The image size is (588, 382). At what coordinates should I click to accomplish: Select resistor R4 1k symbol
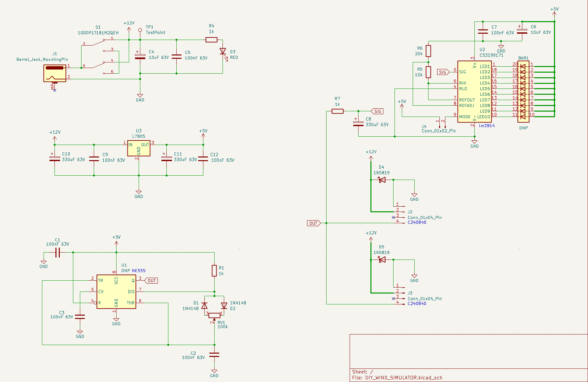[x=211, y=40]
